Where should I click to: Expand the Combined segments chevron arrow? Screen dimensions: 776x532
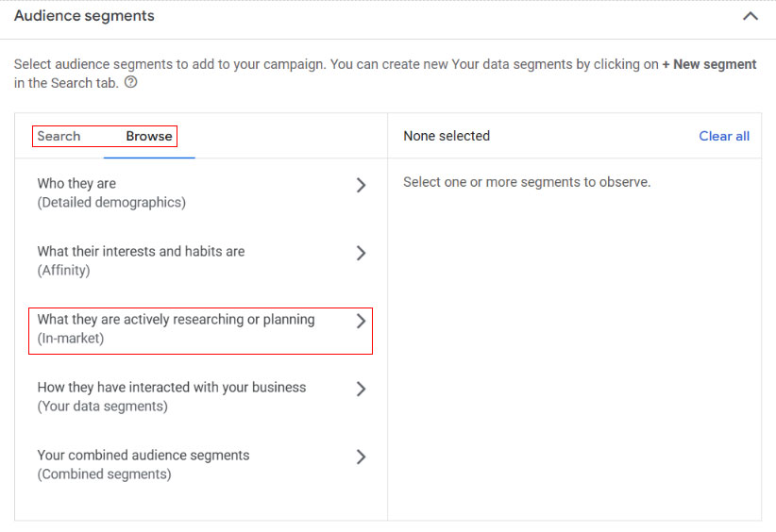point(361,457)
